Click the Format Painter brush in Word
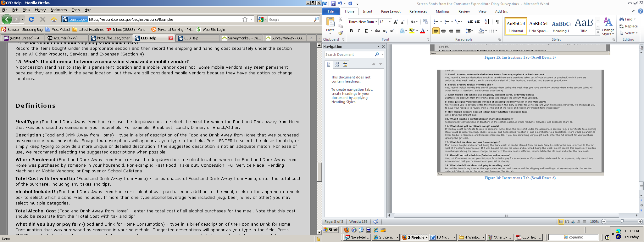 [341, 33]
